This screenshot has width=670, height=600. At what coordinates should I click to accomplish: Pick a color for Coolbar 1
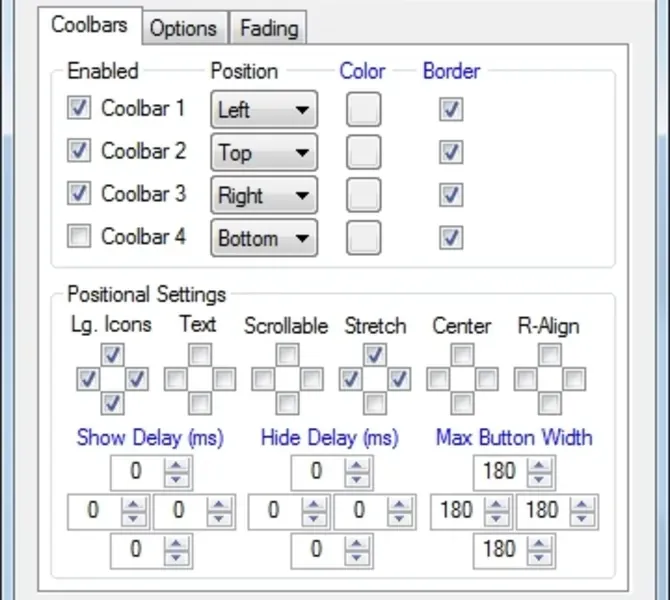tap(364, 109)
